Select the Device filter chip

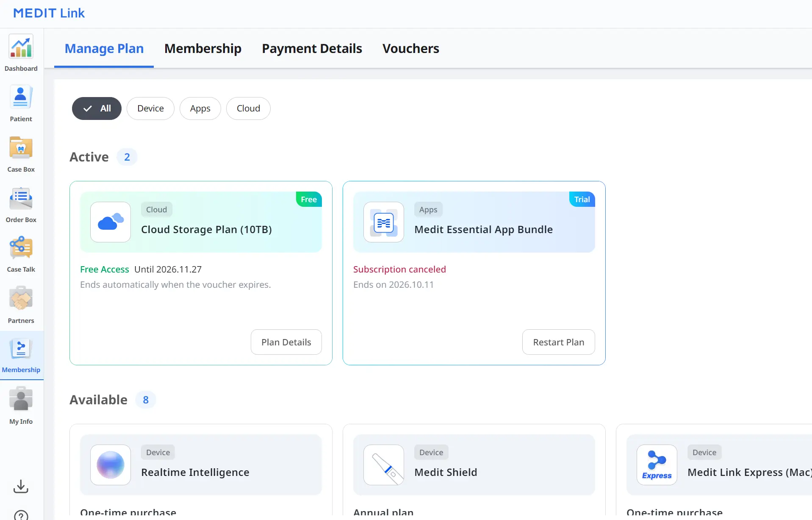click(x=150, y=108)
